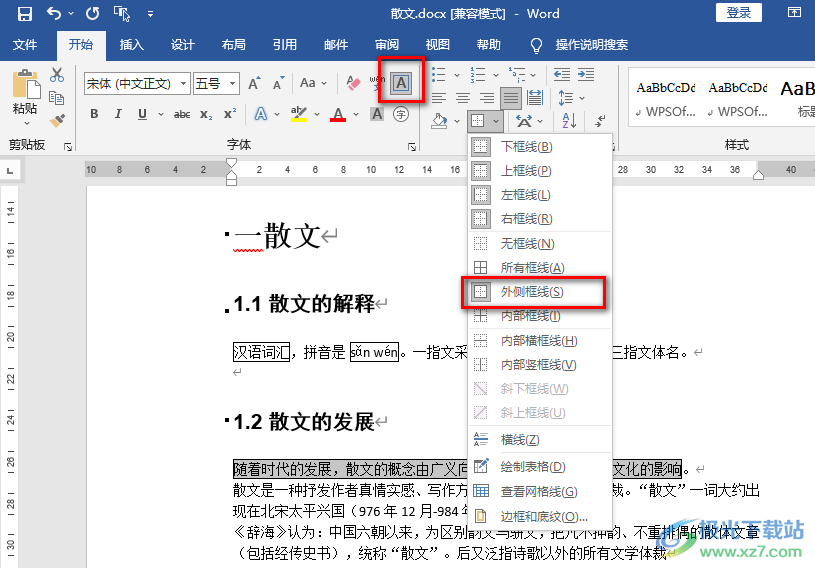Toggle Underline formatting
815x568 pixels.
[142, 114]
